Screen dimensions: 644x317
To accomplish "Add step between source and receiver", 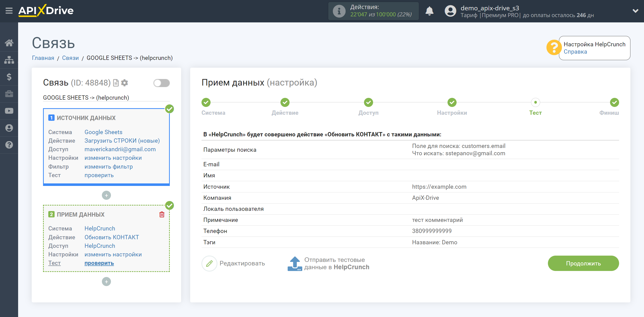I will 106,195.
